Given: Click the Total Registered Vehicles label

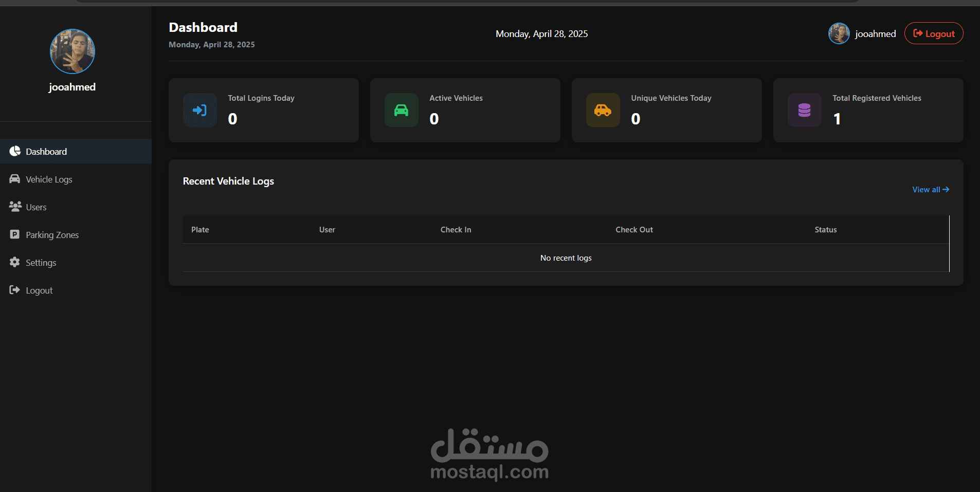Looking at the screenshot, I should pos(877,98).
